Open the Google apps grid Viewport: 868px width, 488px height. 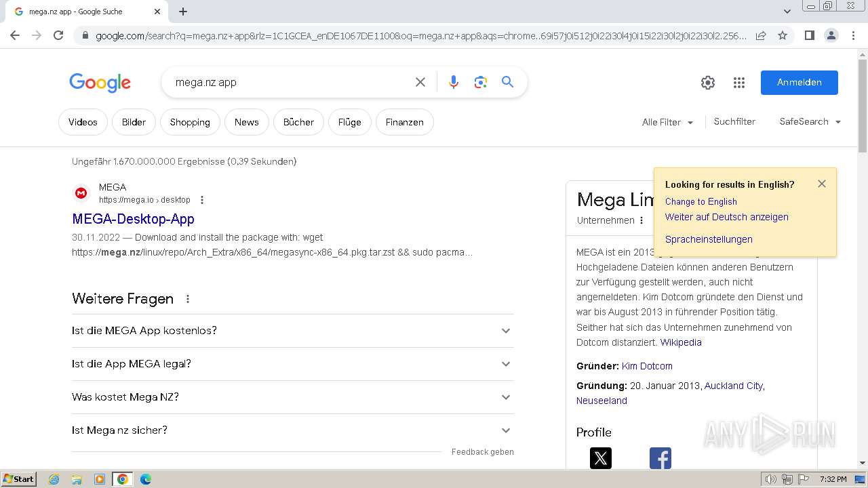[739, 83]
